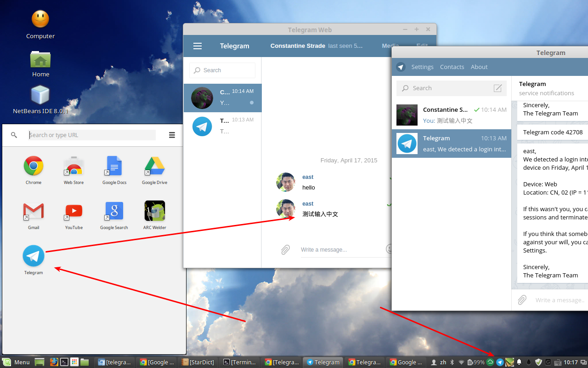Click sender name 'east' above 'hello'
This screenshot has height=368, width=588.
tap(308, 177)
